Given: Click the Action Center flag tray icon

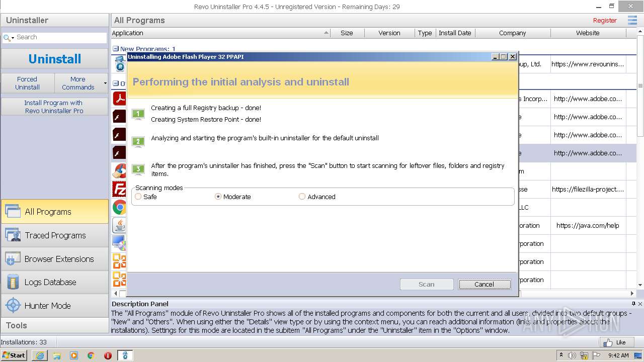Looking at the screenshot, I should click(596, 355).
